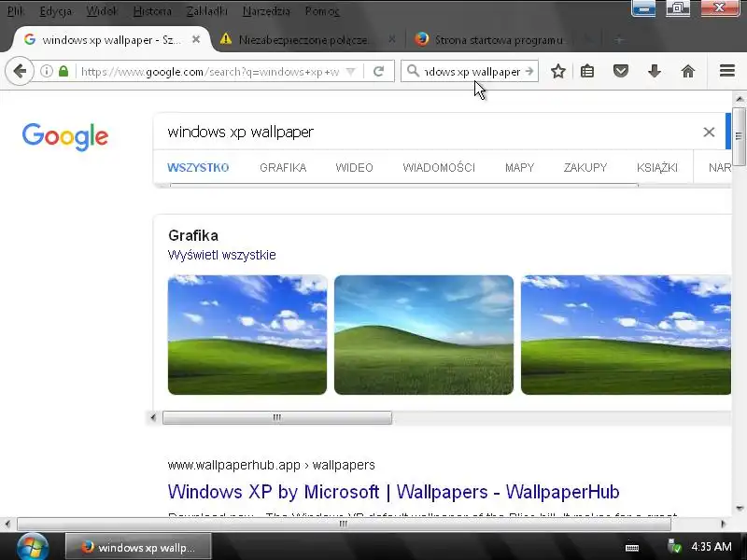Save page to Pocket
The image size is (747, 560).
click(620, 72)
